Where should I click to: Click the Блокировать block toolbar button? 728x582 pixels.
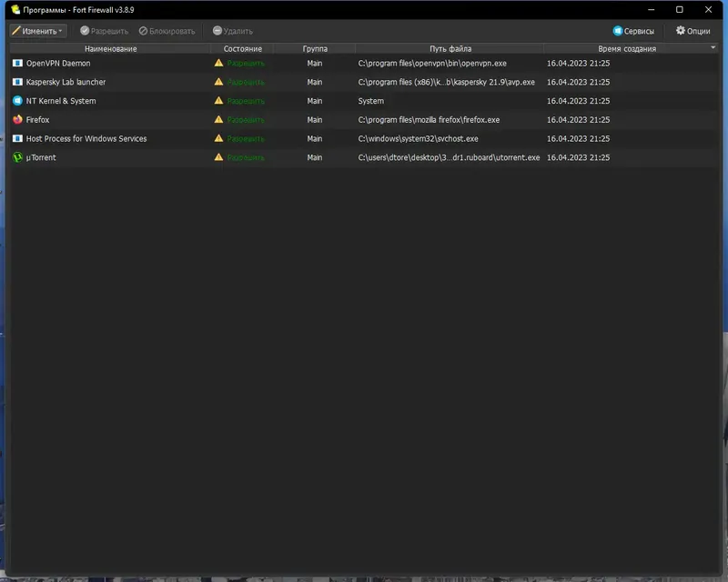pos(167,31)
